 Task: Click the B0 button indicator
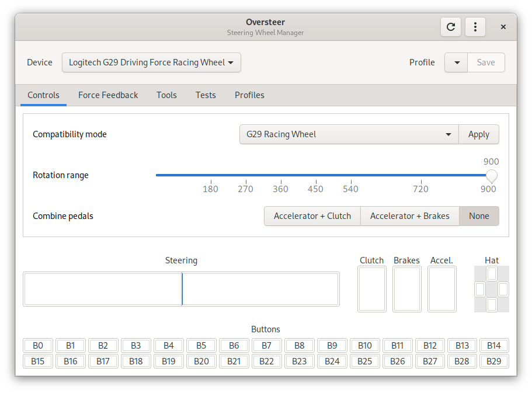pyautogui.click(x=37, y=346)
